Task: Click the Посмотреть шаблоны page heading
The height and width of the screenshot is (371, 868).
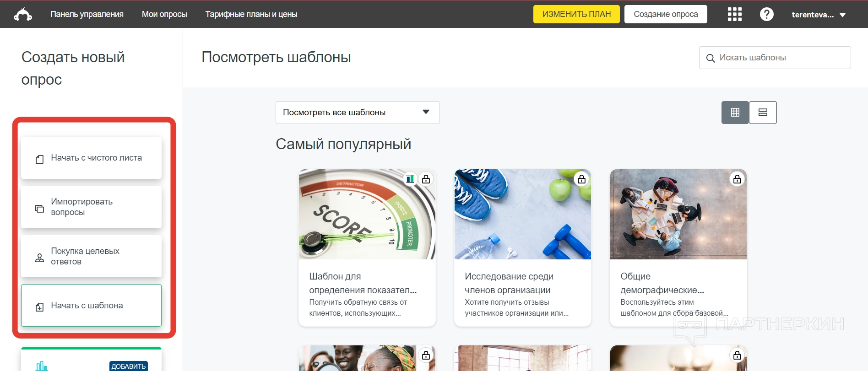Action: tap(276, 57)
